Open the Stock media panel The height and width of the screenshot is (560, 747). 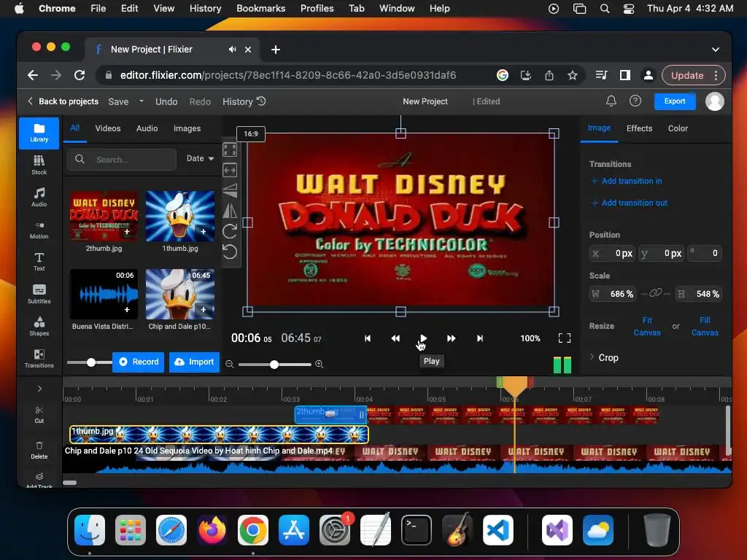coord(39,165)
